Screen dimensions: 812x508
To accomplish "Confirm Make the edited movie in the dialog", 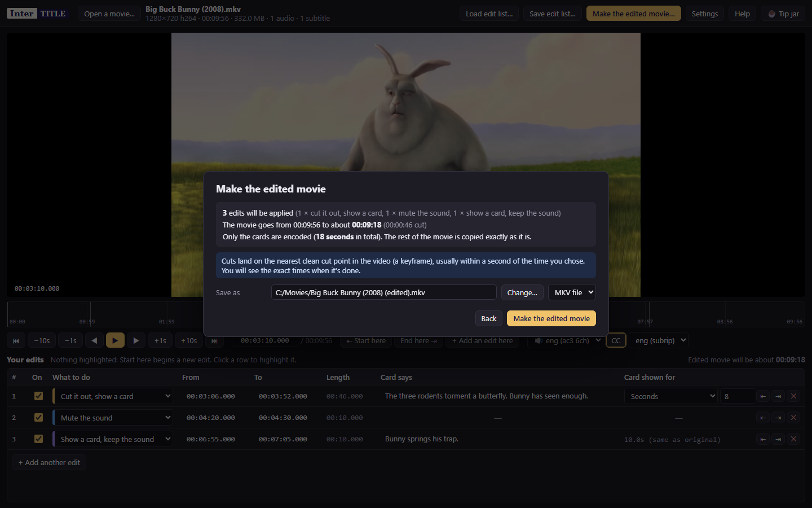I will pos(551,318).
